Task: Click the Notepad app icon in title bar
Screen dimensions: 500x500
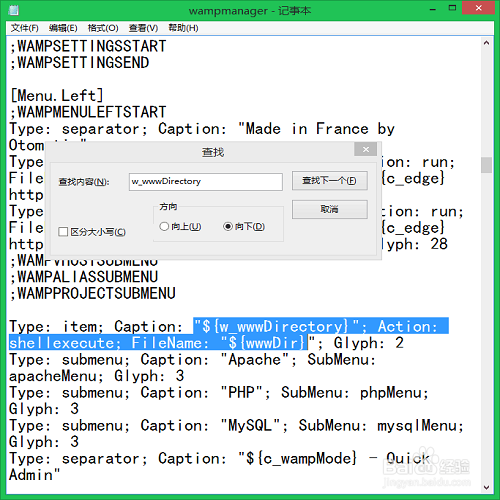Action: pyautogui.click(x=14, y=10)
